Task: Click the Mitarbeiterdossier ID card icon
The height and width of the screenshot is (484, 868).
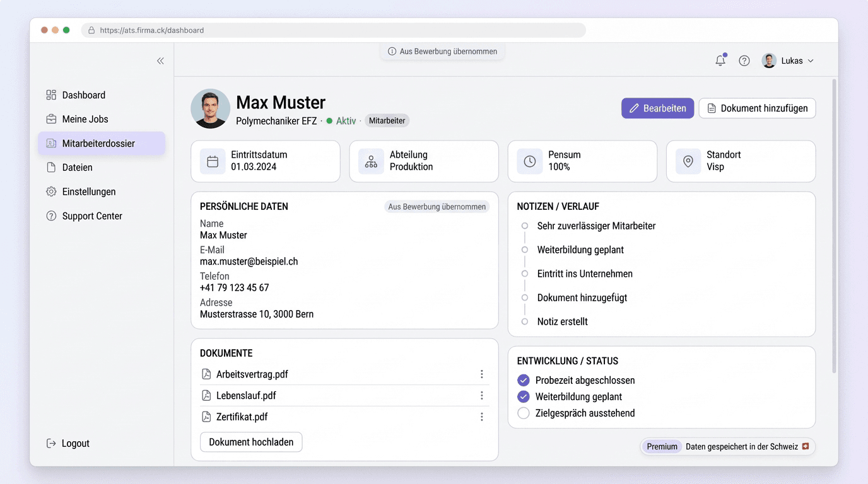Action: [51, 143]
